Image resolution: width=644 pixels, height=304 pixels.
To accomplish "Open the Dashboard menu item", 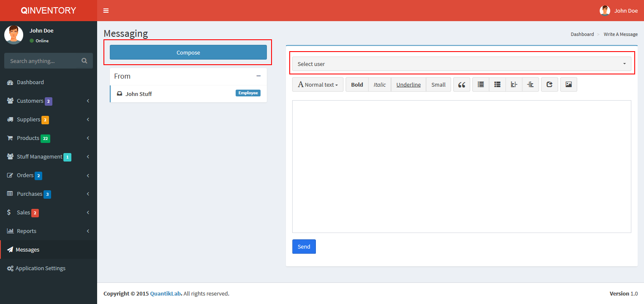I will click(49, 82).
